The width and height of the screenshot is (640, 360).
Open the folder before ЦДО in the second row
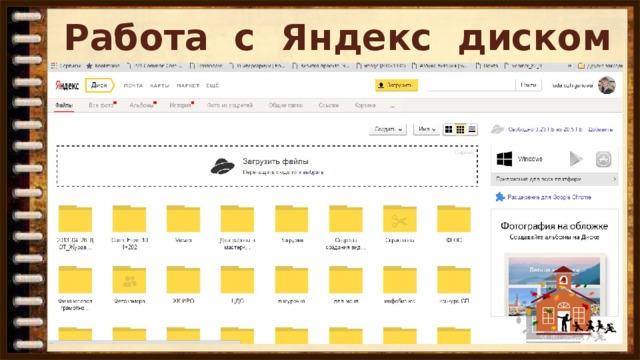tap(183, 280)
